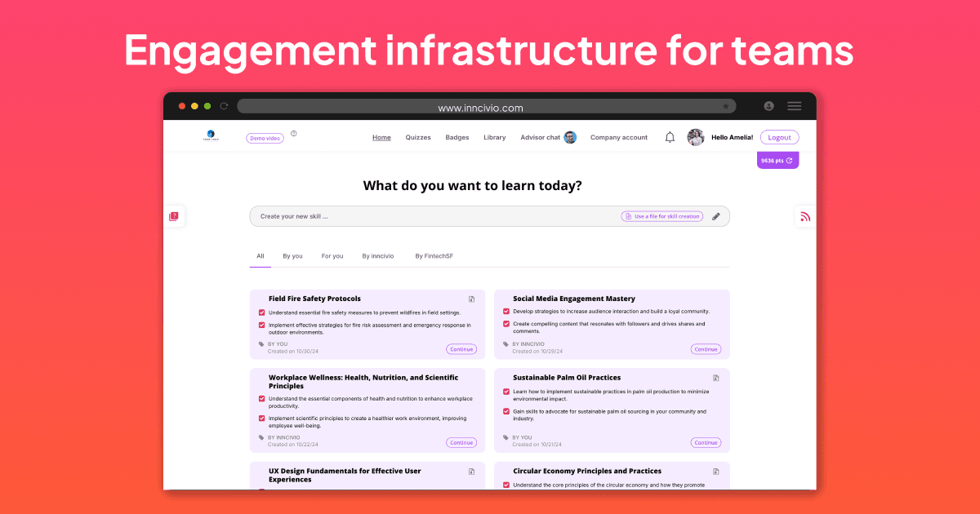This screenshot has height=514, width=980.
Task: Continue Workplace Wellness skill
Action: pos(461,442)
